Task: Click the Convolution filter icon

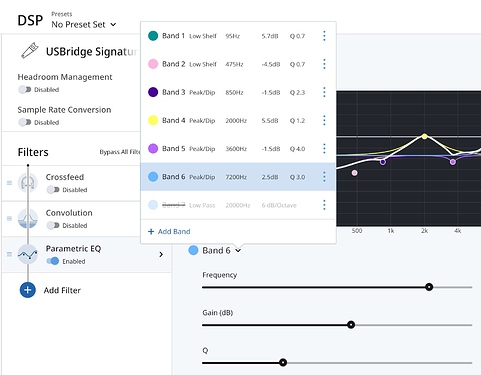Action: tap(28, 218)
